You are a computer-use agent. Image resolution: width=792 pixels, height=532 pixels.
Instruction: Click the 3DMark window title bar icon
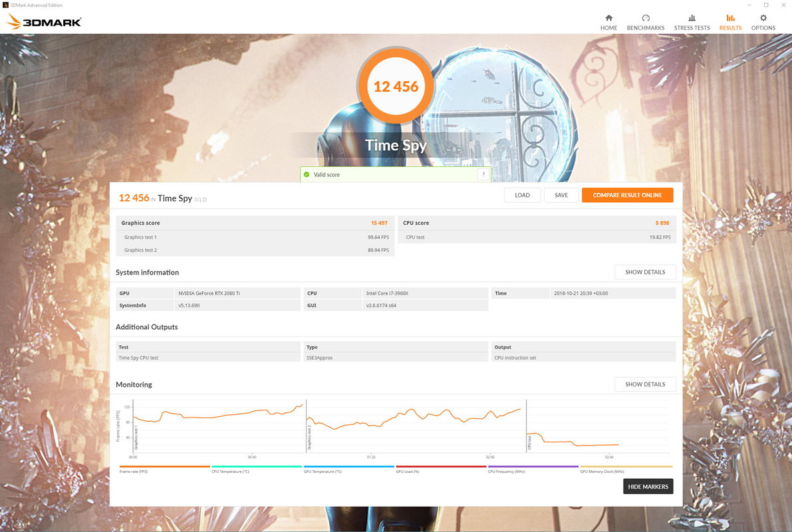pyautogui.click(x=5, y=5)
